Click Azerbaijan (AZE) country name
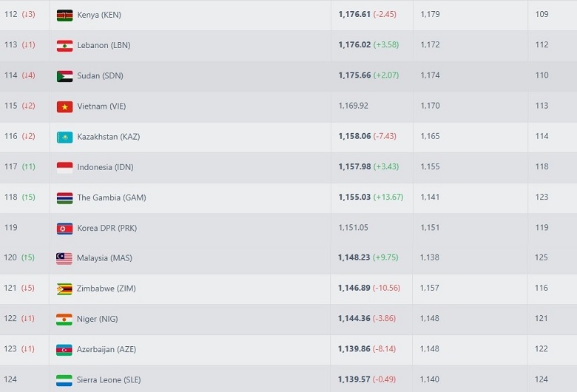 pyautogui.click(x=107, y=349)
